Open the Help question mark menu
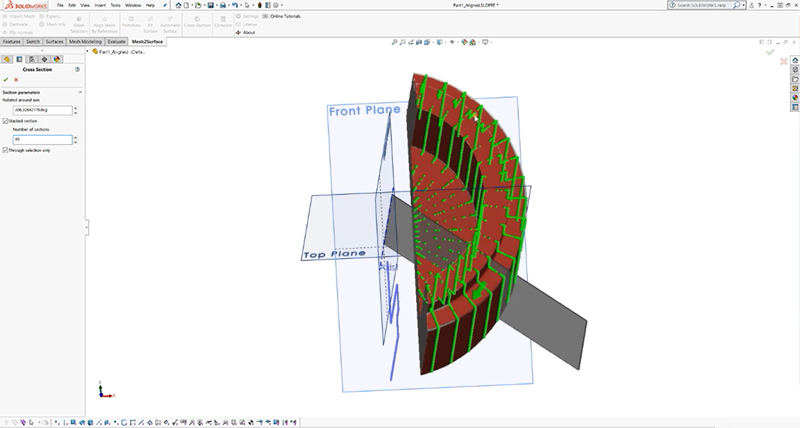Image resolution: width=800 pixels, height=428 pixels. pos(759,5)
